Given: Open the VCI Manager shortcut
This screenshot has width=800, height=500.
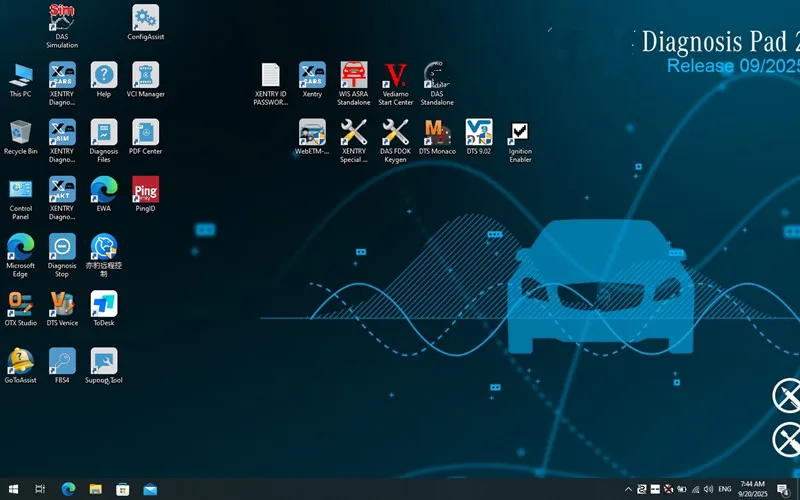Looking at the screenshot, I should click(145, 80).
